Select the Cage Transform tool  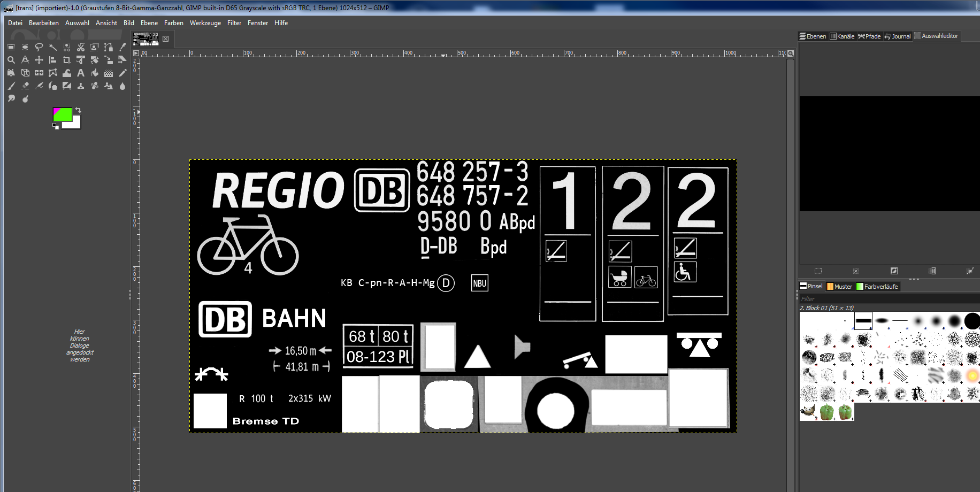pos(52,73)
